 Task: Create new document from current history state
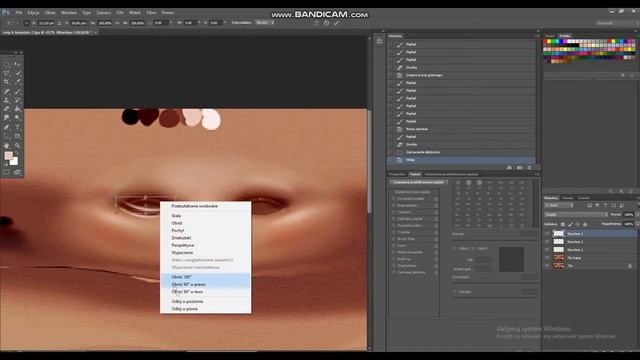pos(509,168)
